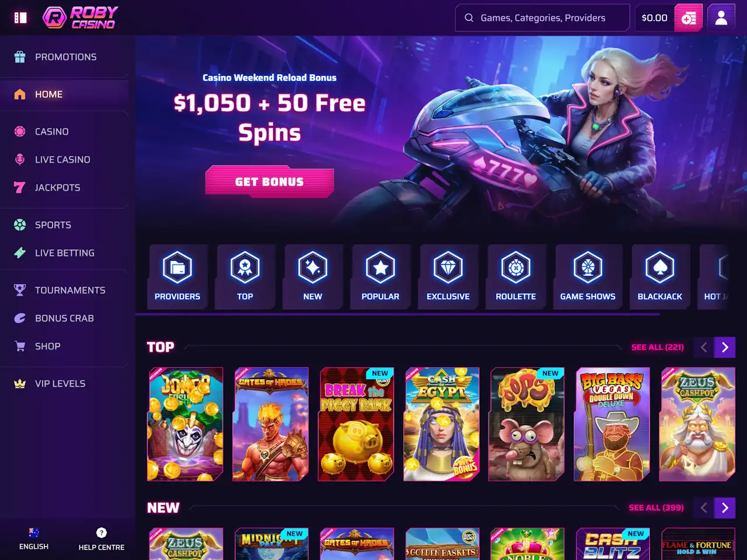The width and height of the screenshot is (747, 560).
Task: Select the Providers category icon
Action: [x=177, y=268]
